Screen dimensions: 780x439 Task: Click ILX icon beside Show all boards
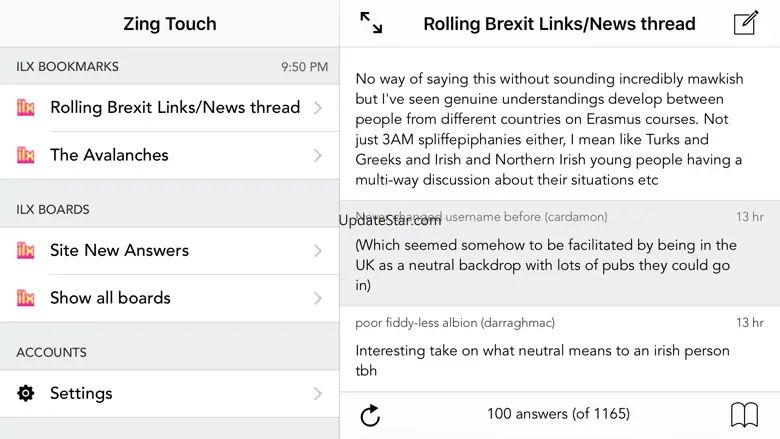tap(26, 298)
